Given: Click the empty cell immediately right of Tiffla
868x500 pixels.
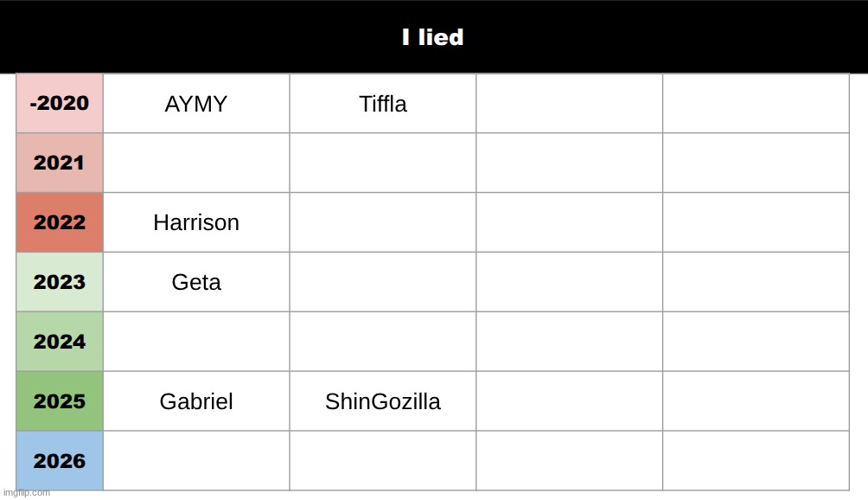Looking at the screenshot, I should [569, 104].
